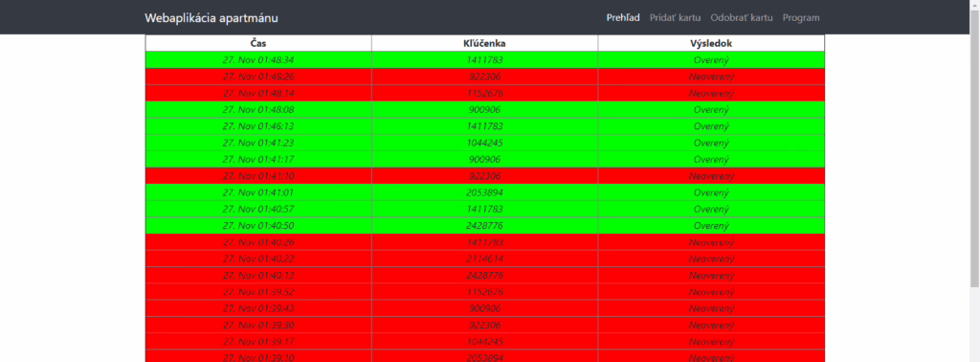Click the 01:40:50 time cell
The width and height of the screenshot is (980, 362).
tap(258, 226)
